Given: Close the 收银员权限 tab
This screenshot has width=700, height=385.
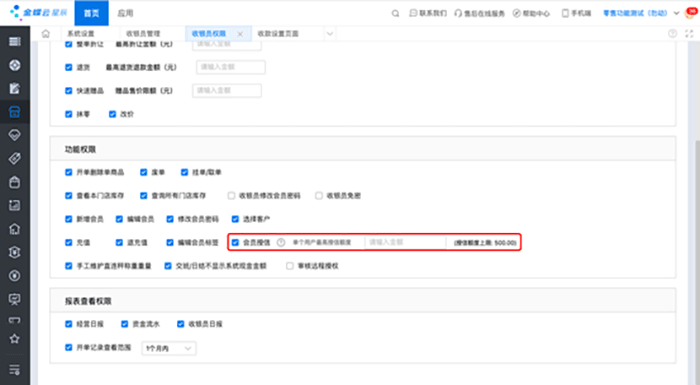Looking at the screenshot, I should [240, 34].
